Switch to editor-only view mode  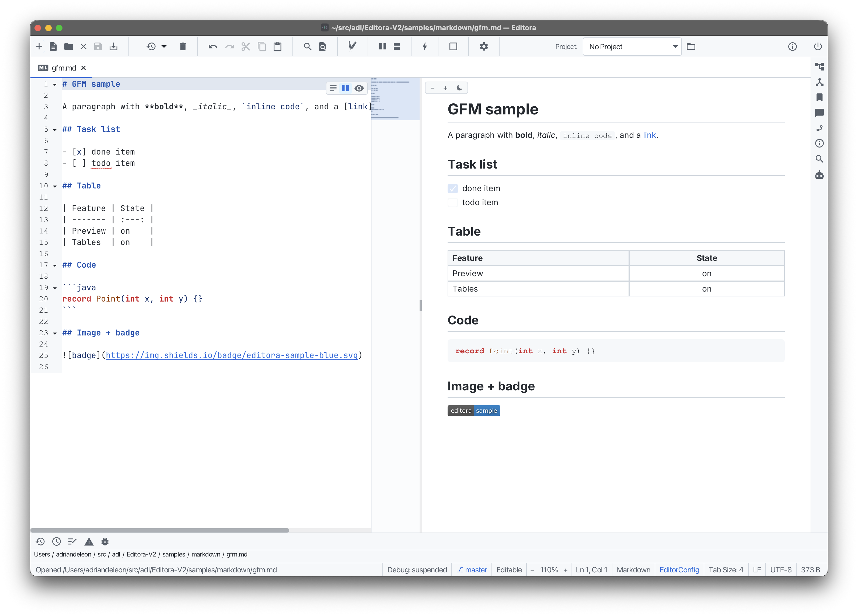333,88
